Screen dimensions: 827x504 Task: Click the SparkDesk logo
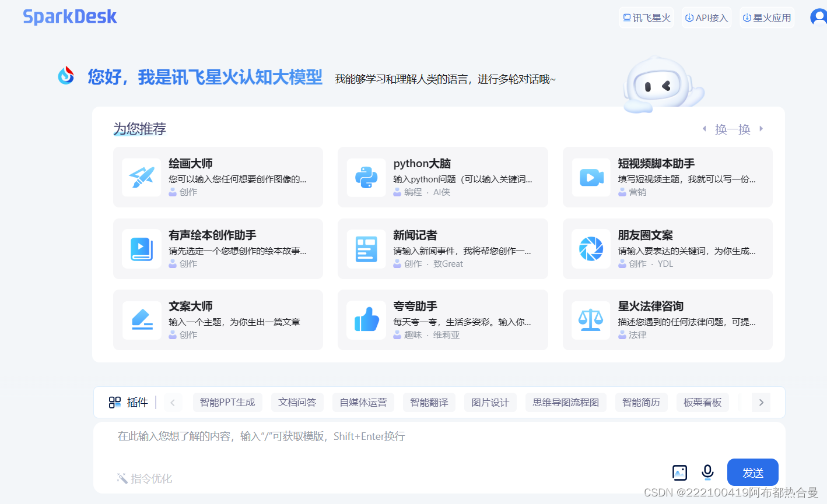click(70, 17)
